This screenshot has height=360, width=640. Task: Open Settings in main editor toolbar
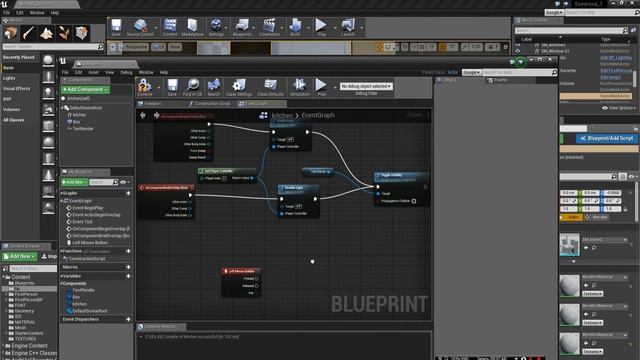216,27
